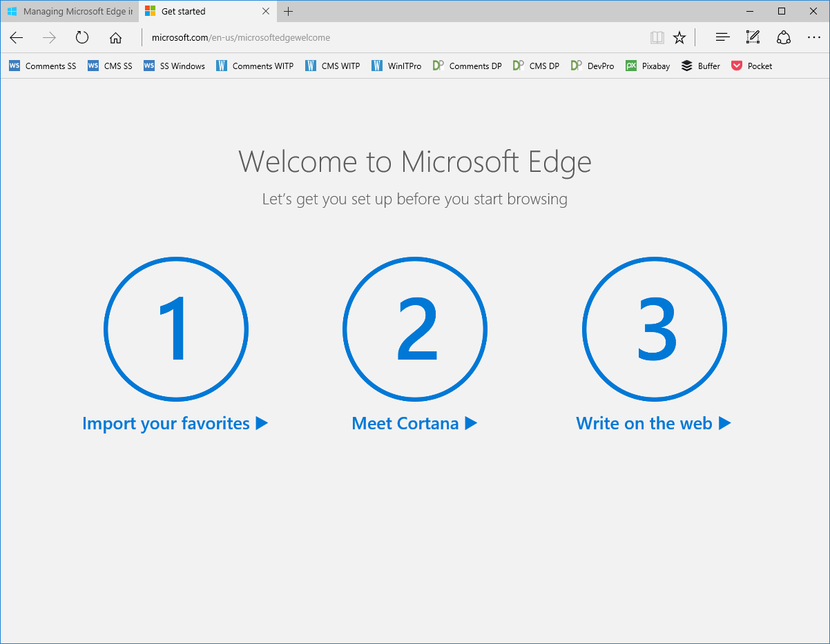The height and width of the screenshot is (644, 830).
Task: Open Buffer favorite
Action: [700, 66]
